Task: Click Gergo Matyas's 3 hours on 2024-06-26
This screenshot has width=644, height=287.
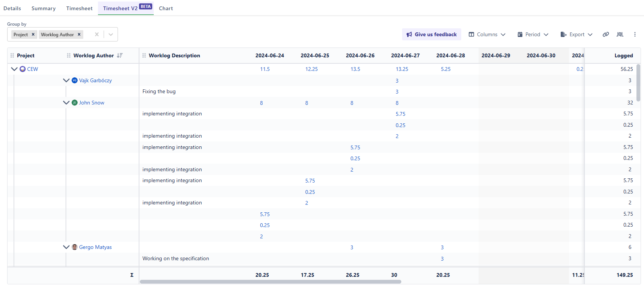Action: point(352,247)
